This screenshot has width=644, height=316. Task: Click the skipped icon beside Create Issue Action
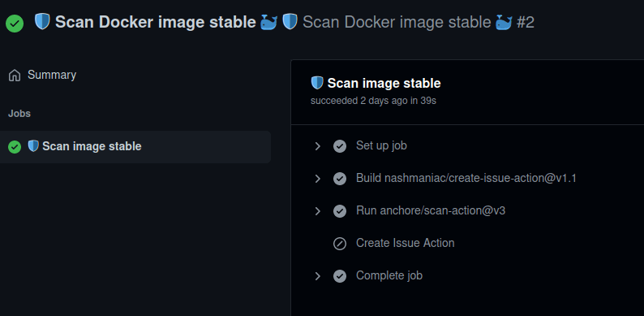[340, 244]
